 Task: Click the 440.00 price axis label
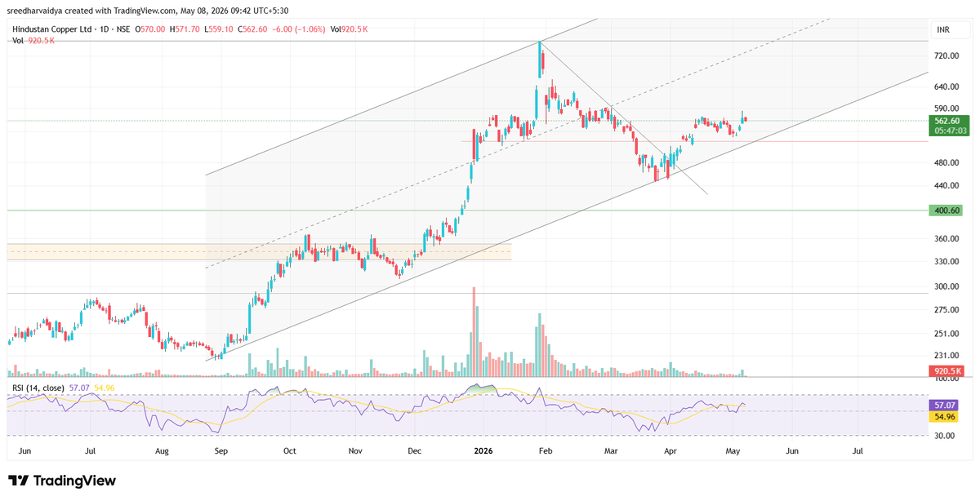[x=947, y=186]
